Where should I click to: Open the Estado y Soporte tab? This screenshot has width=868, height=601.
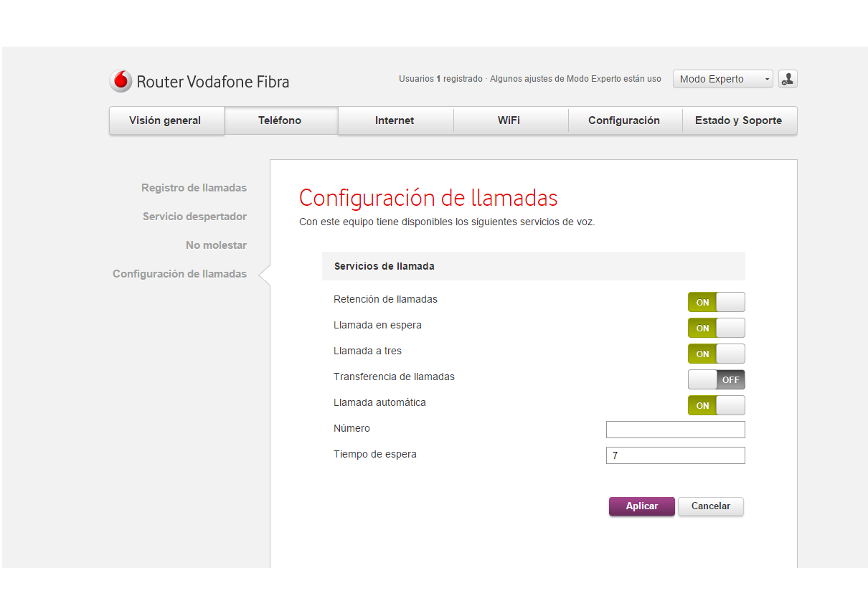[739, 120]
